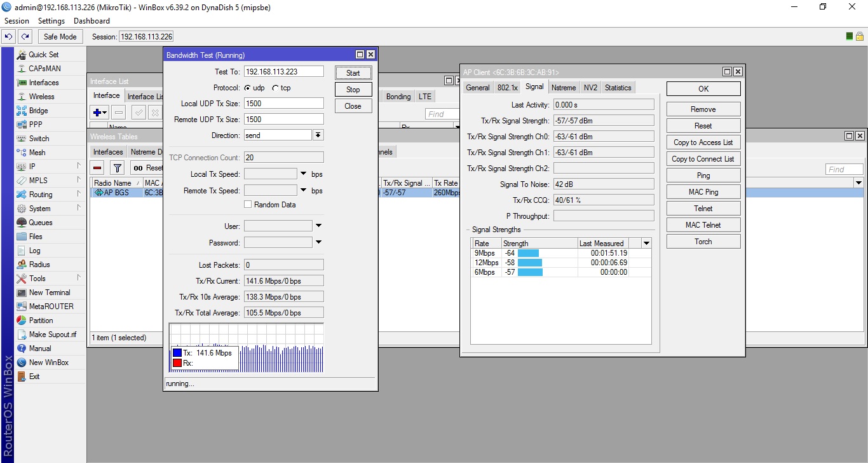Click the filter funnel icon in Wireless Tables

coord(117,168)
